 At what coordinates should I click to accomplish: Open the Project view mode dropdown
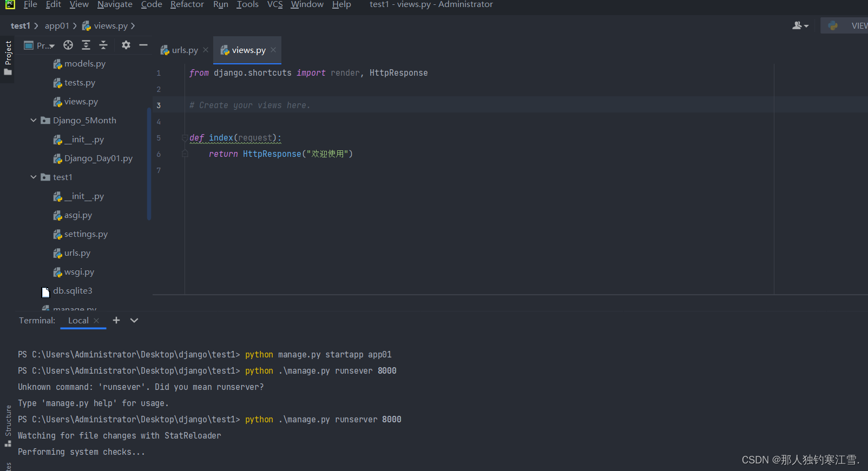40,45
